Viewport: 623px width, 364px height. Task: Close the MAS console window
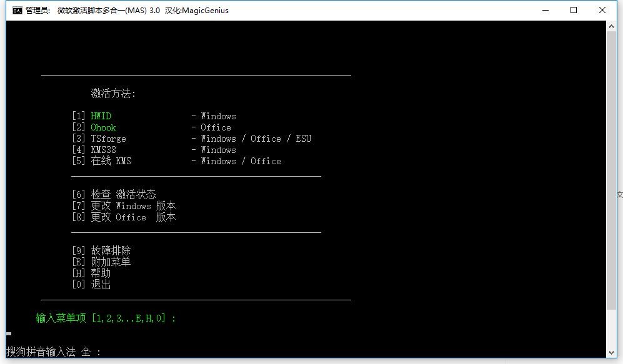click(602, 11)
